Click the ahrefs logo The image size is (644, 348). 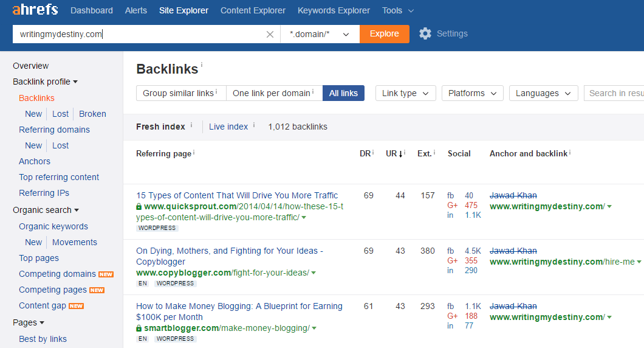[x=35, y=10]
